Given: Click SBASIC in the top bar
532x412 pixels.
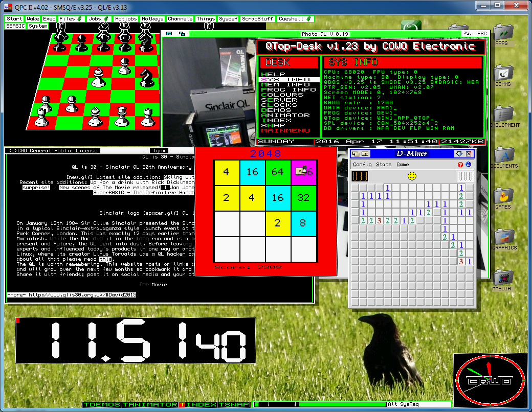Looking at the screenshot, I should 16,26.
